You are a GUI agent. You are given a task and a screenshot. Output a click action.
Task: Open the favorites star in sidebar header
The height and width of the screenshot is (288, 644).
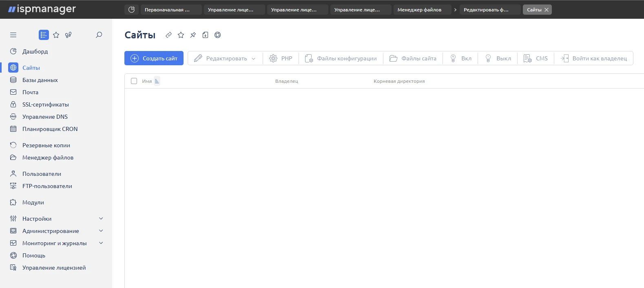(56, 35)
